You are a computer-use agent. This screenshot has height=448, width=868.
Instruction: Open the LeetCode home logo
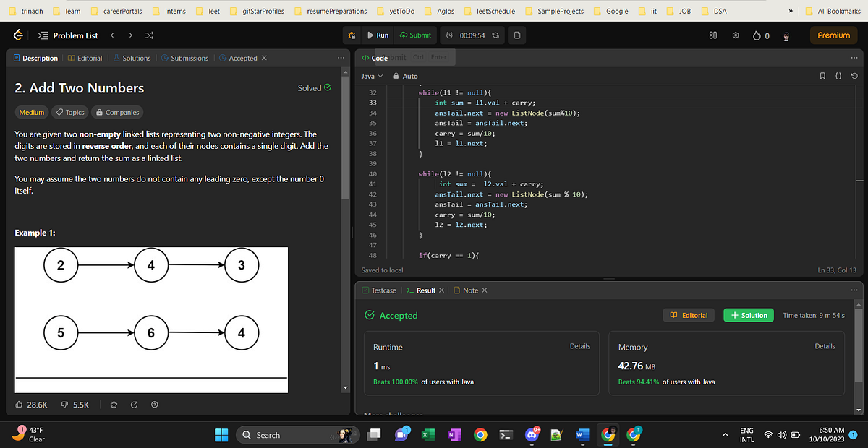coord(18,35)
